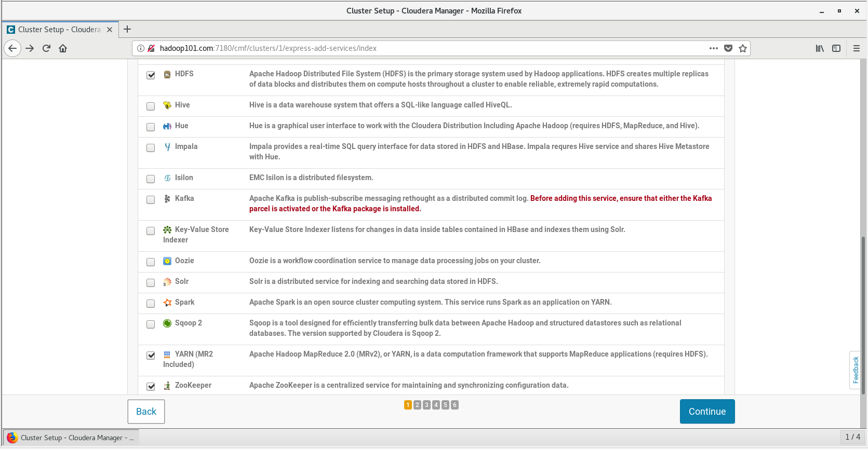868x449 pixels.
Task: Select the Kafka service checkbox
Action: point(151,199)
